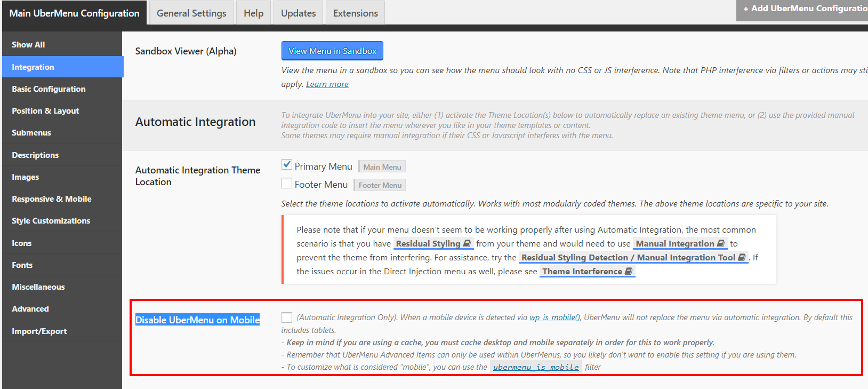
Task: Open the Fonts settings section
Action: (62, 265)
